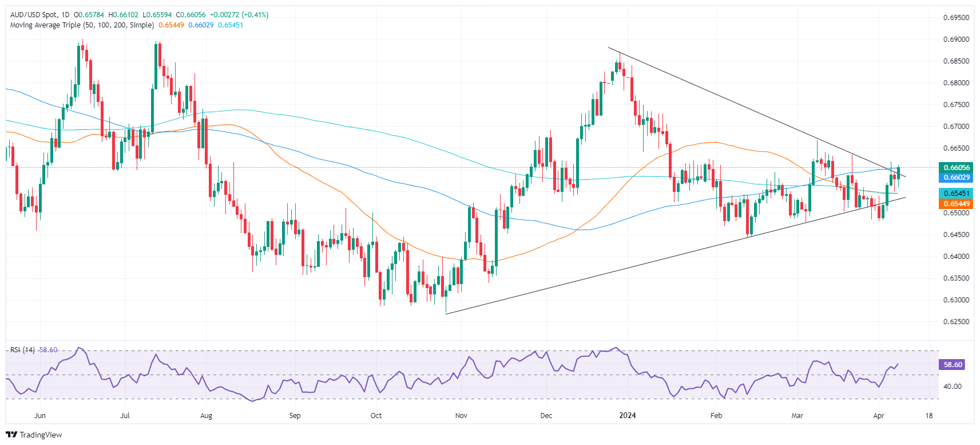Click the orange 0.65449 moving average tag

[x=956, y=204]
